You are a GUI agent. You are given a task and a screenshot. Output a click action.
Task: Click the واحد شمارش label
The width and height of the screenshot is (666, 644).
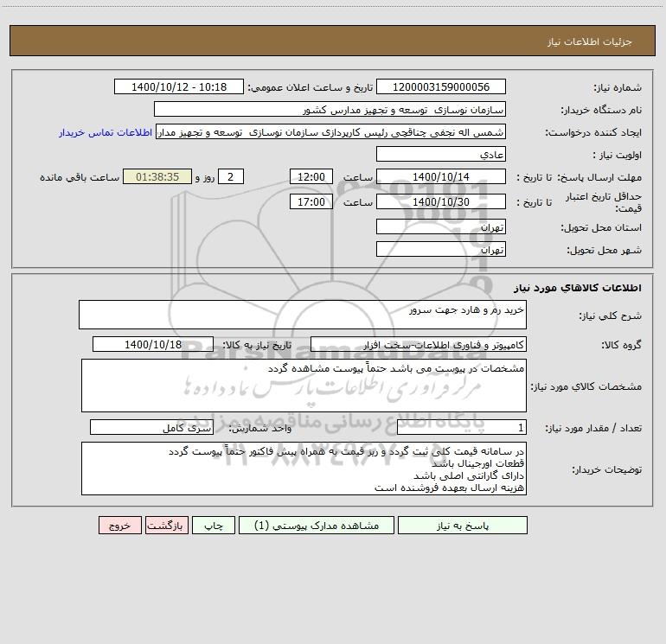[x=260, y=429]
